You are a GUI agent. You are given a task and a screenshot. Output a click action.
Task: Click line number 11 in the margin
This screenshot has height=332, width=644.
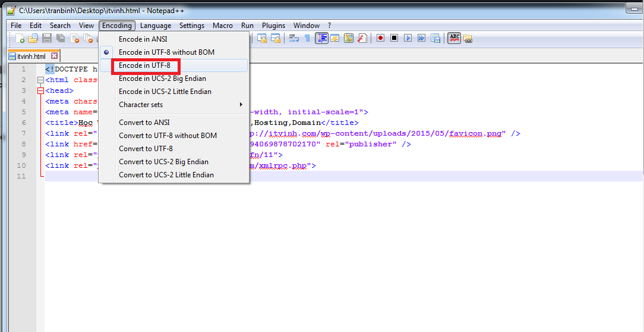(21, 176)
